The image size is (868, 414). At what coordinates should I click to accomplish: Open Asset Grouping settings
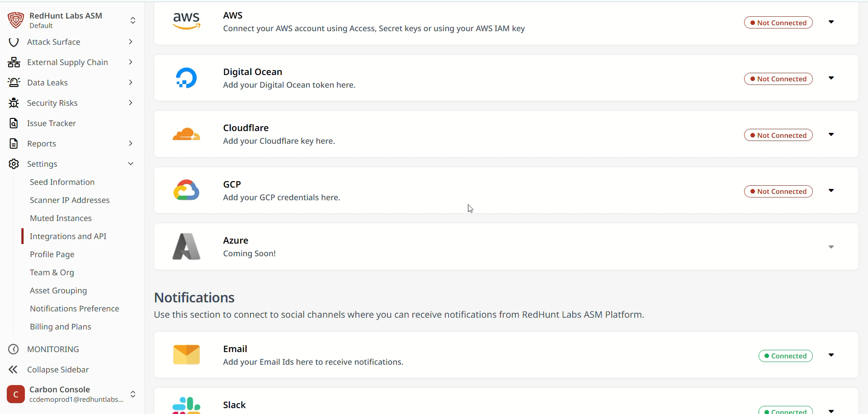point(58,291)
